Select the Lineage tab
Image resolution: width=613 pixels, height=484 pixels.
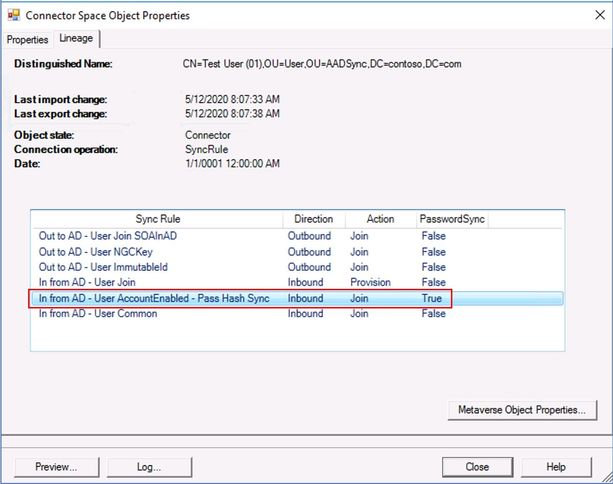tap(76, 38)
